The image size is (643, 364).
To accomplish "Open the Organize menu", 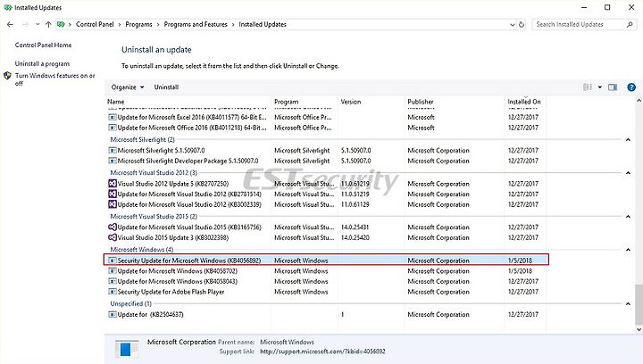I will click(x=128, y=87).
